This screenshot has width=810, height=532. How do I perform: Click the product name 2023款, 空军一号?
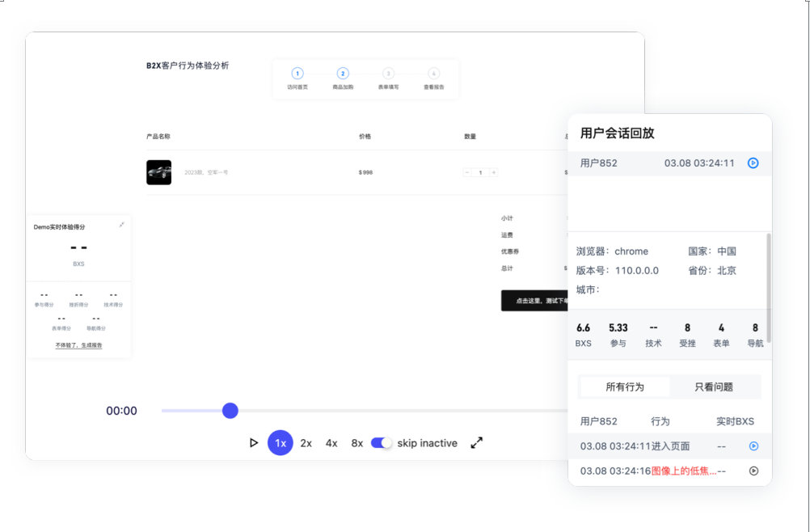tap(206, 172)
